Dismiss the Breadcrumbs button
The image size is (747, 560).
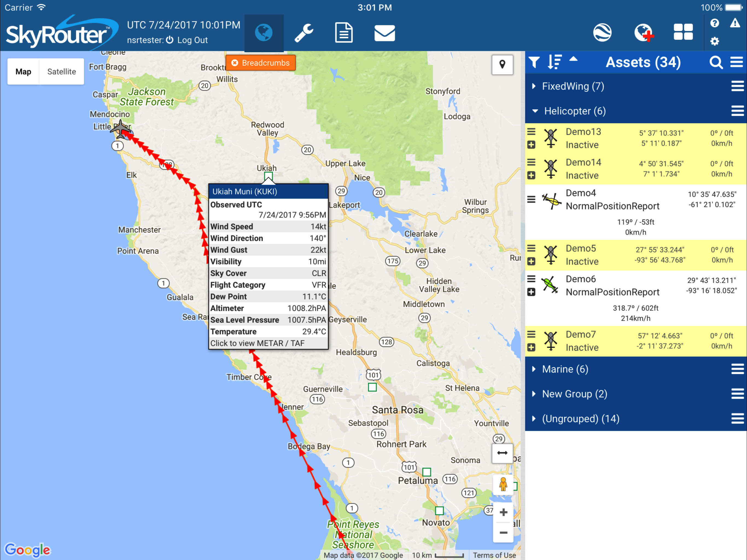coord(260,63)
